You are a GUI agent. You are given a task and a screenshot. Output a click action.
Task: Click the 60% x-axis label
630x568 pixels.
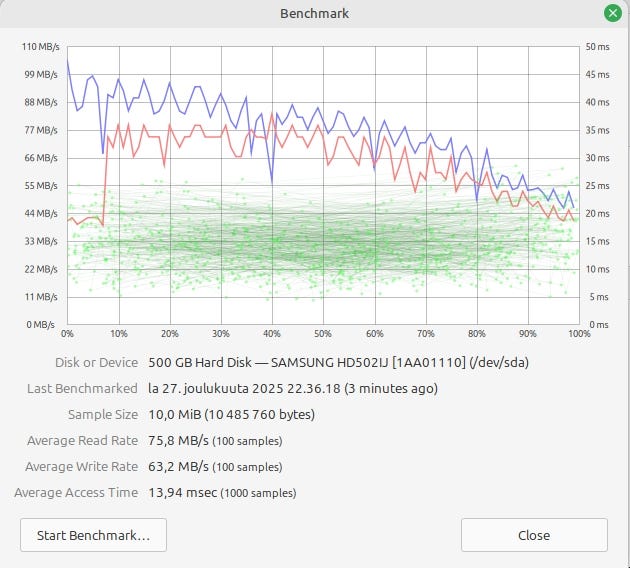[375, 334]
